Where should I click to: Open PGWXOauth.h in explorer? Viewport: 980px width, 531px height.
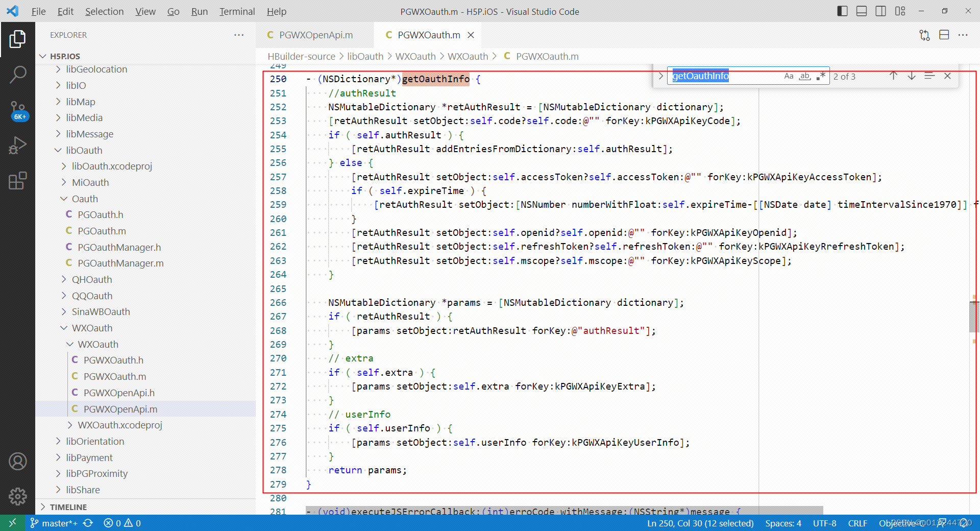click(x=113, y=360)
